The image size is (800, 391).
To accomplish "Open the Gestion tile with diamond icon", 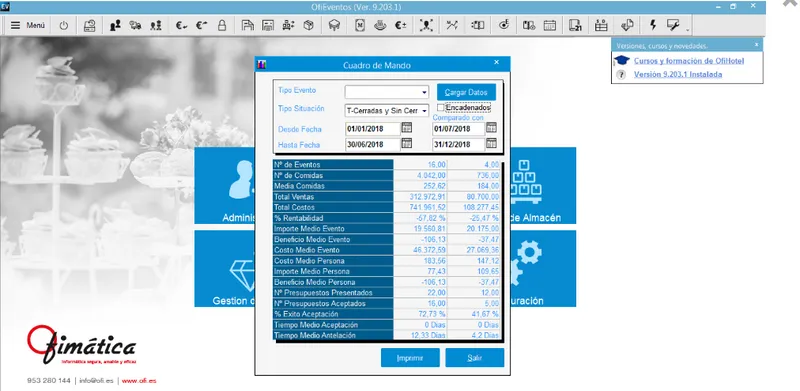I will (x=224, y=268).
